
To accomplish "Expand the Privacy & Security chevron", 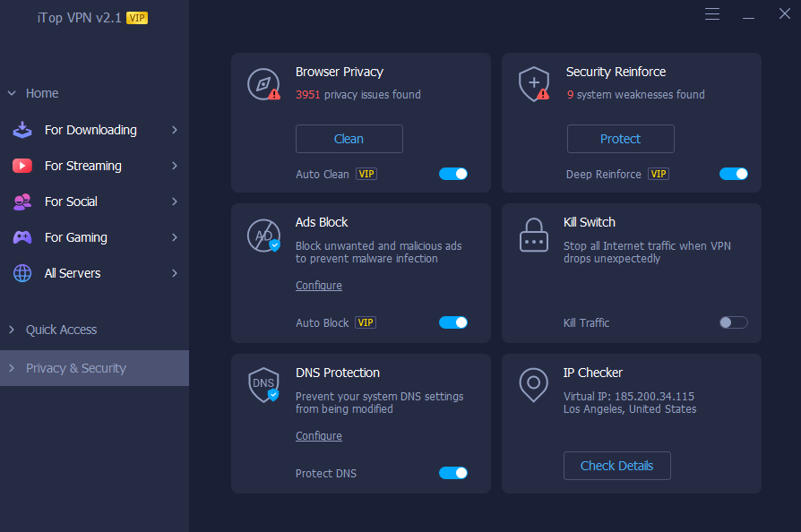I will (x=12, y=368).
